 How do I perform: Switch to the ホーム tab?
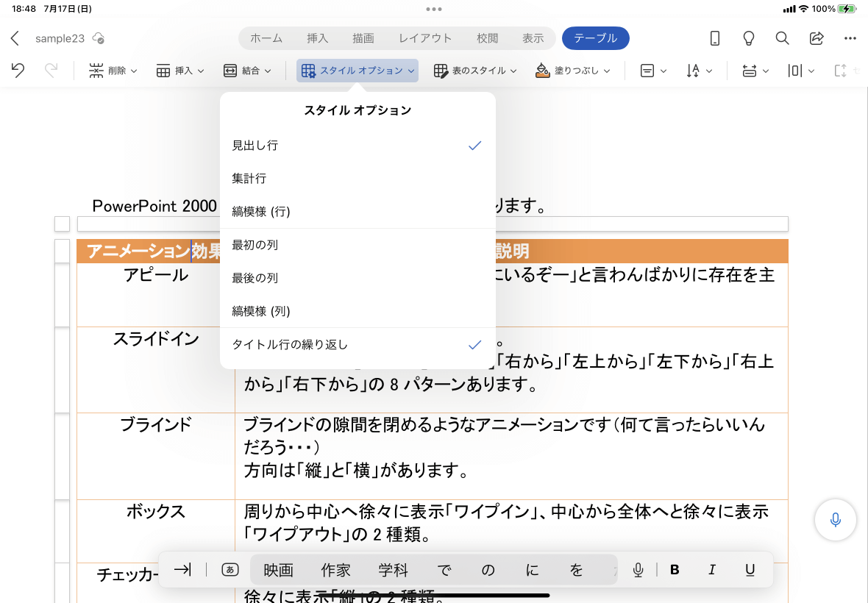click(266, 38)
